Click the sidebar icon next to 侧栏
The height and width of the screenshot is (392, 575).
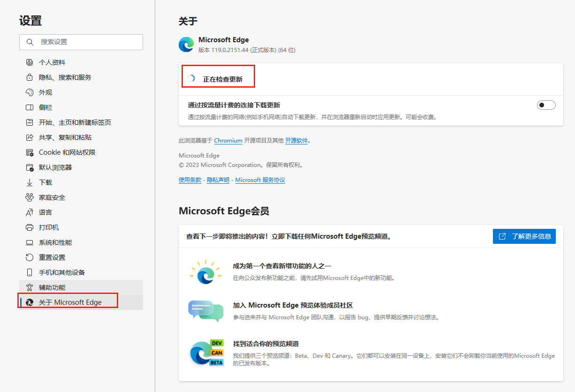click(30, 107)
